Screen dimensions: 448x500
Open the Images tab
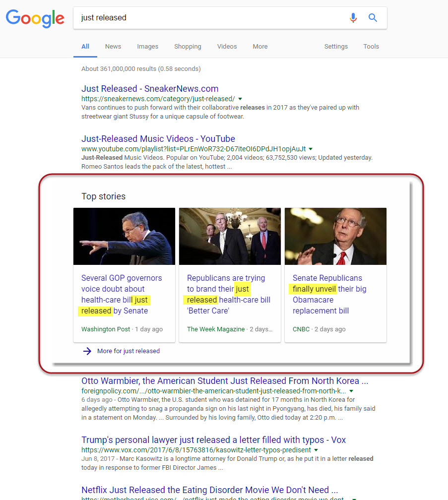[x=148, y=47]
